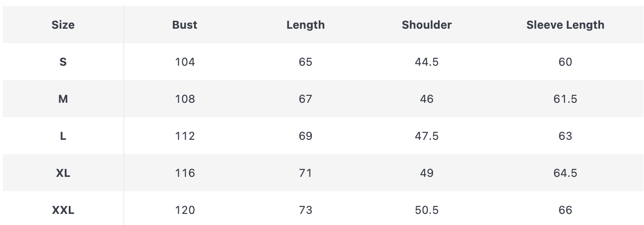This screenshot has height=225, width=644.
Task: Click the L size row label
Action: 63,136
